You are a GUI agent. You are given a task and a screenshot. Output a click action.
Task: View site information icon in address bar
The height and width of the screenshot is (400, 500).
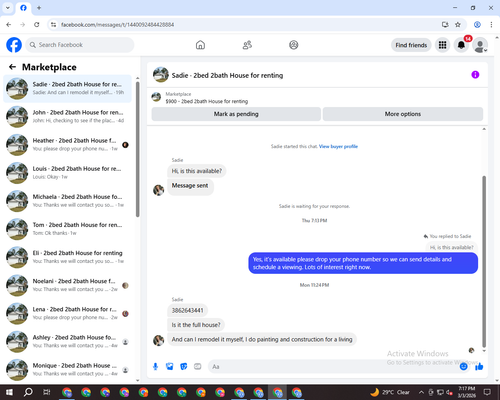53,24
